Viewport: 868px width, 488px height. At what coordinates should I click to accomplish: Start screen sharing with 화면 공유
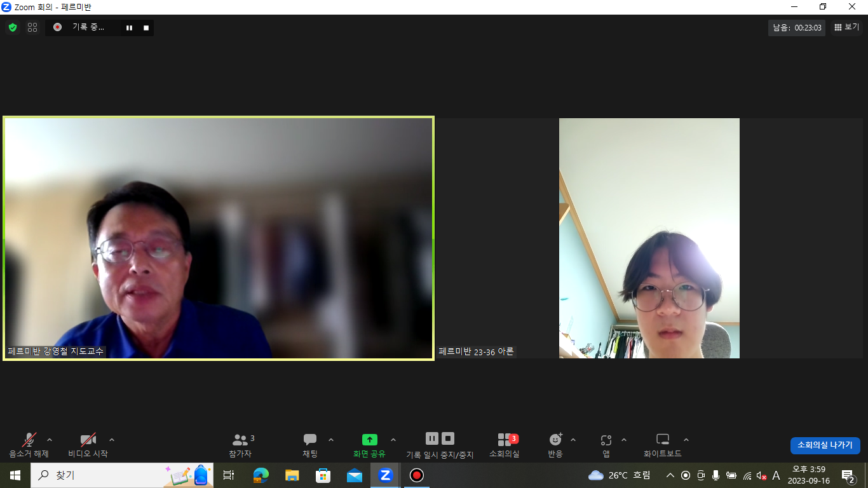tap(369, 445)
